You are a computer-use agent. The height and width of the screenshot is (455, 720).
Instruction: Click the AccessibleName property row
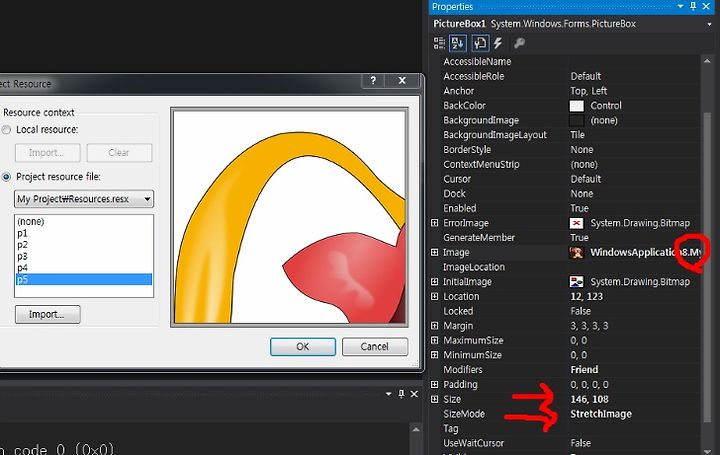tap(565, 62)
